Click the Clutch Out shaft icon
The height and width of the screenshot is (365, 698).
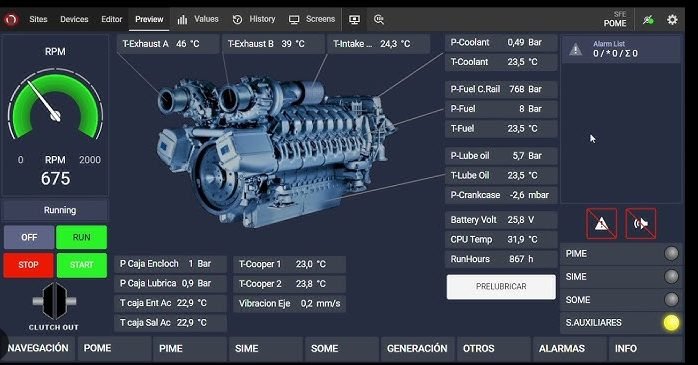point(54,301)
